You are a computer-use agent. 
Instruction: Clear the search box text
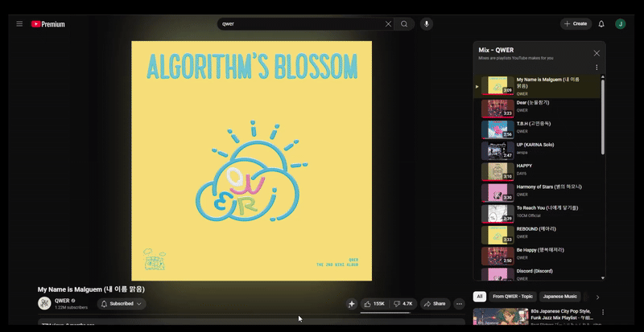pyautogui.click(x=388, y=24)
